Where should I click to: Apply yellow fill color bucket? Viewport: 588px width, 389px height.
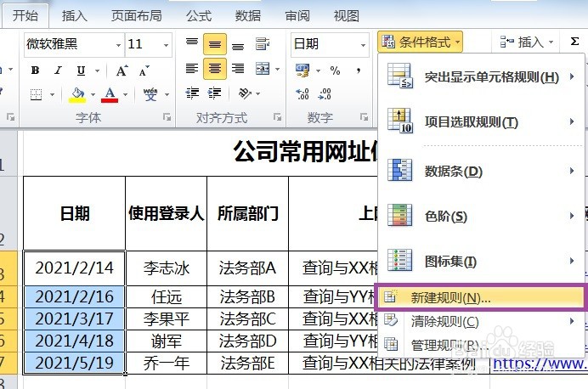(77, 94)
